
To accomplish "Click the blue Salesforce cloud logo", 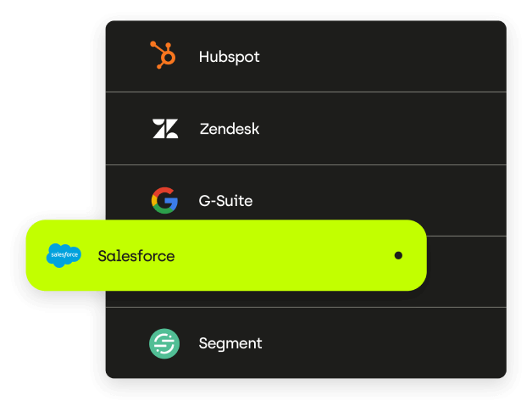I will [64, 255].
